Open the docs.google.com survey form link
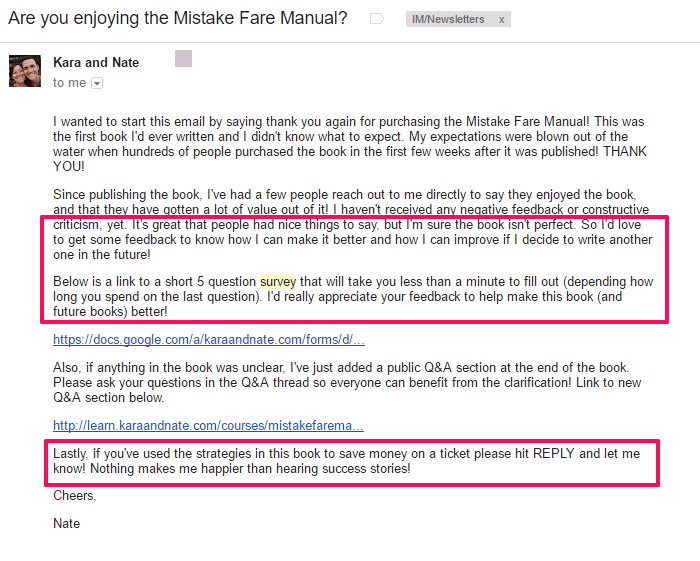 pos(209,340)
